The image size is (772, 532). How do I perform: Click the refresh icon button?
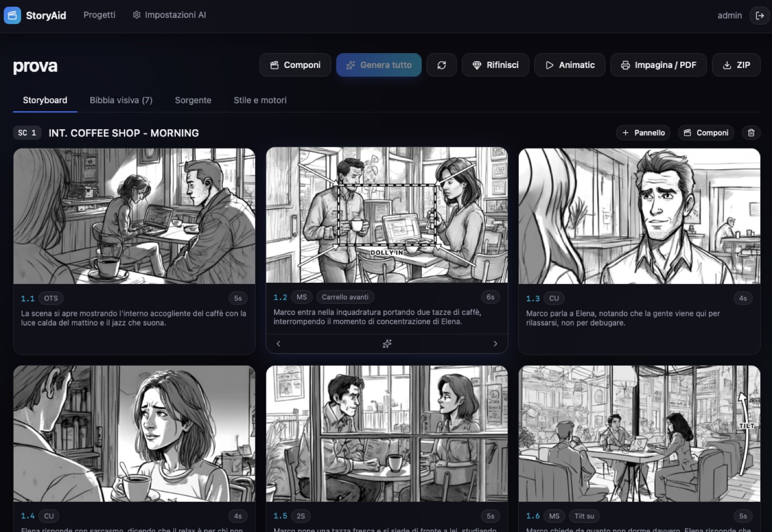coord(441,65)
